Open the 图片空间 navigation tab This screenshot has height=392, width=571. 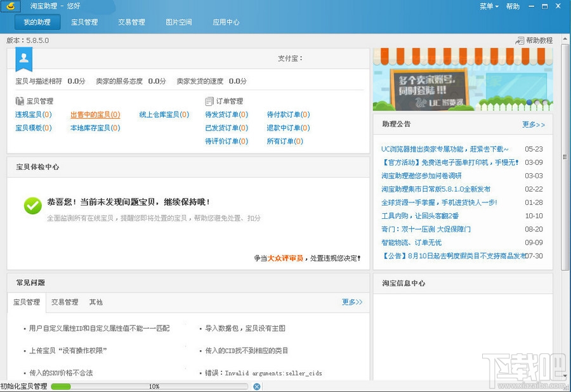179,22
